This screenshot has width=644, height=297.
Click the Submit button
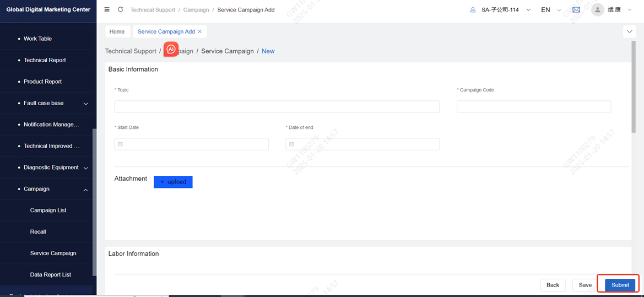620,285
